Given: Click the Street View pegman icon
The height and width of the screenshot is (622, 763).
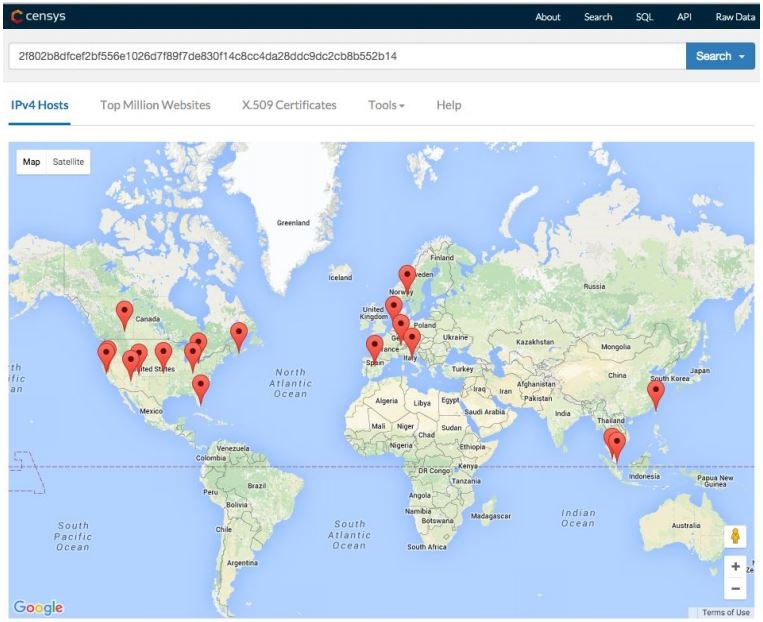Looking at the screenshot, I should pyautogui.click(x=735, y=536).
